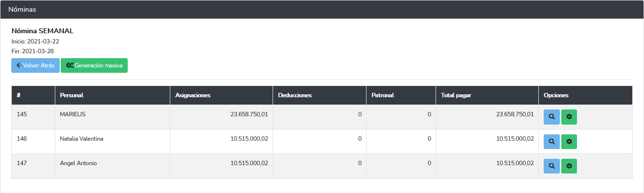Open gear settings for Natalia Valentina

click(569, 141)
